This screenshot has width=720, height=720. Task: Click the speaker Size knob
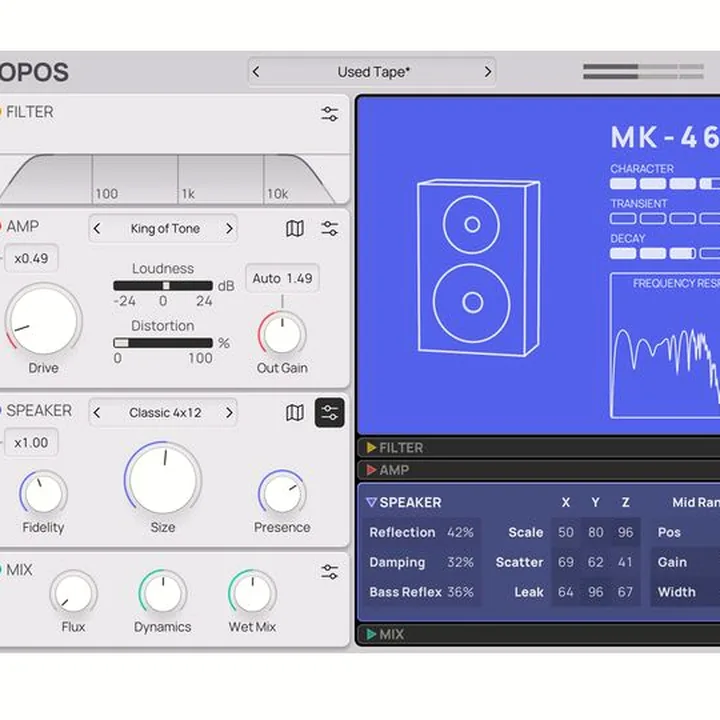pyautogui.click(x=163, y=478)
